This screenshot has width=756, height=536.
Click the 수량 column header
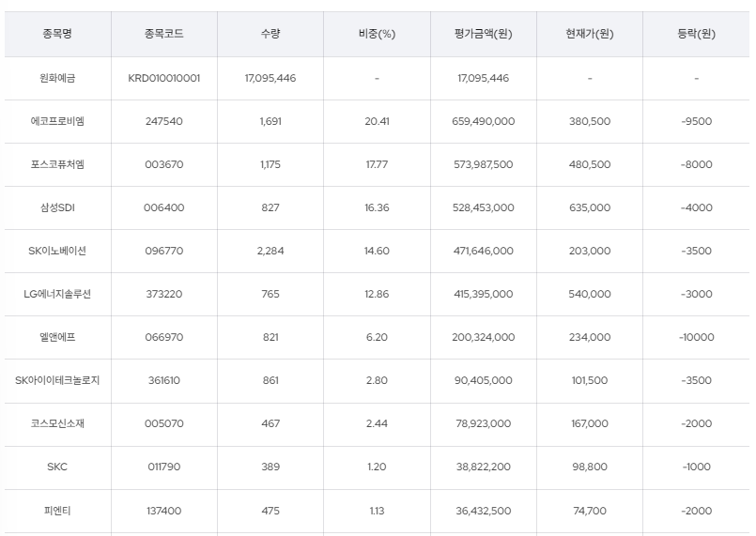pos(270,34)
